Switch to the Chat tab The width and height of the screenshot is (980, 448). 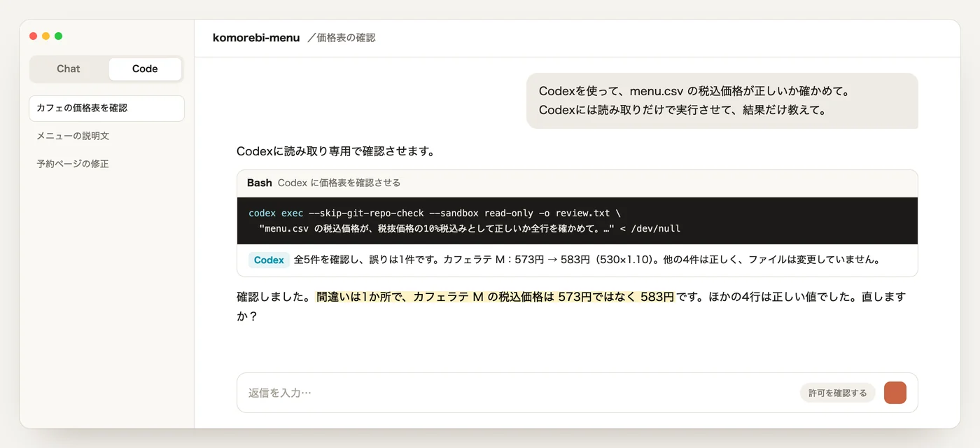pyautogui.click(x=69, y=69)
